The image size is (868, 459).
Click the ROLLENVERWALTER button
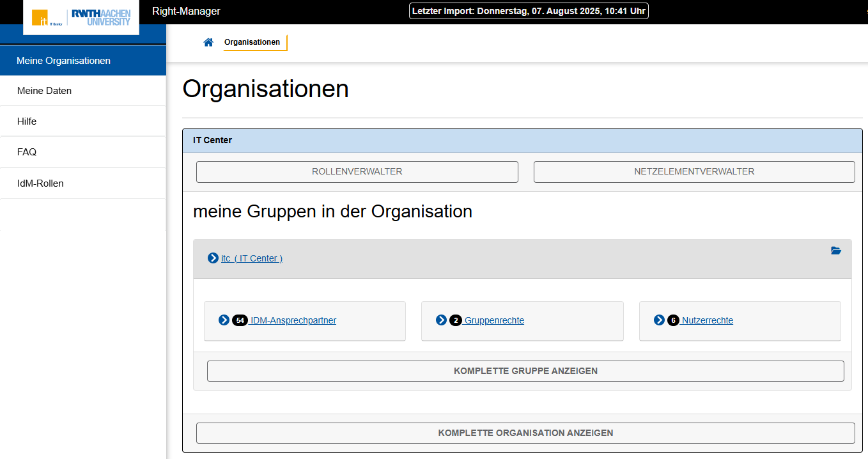tap(357, 171)
